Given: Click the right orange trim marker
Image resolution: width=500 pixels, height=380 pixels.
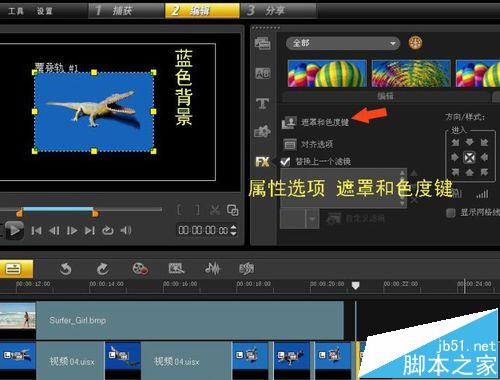Looking at the screenshot, I should click(x=95, y=213).
